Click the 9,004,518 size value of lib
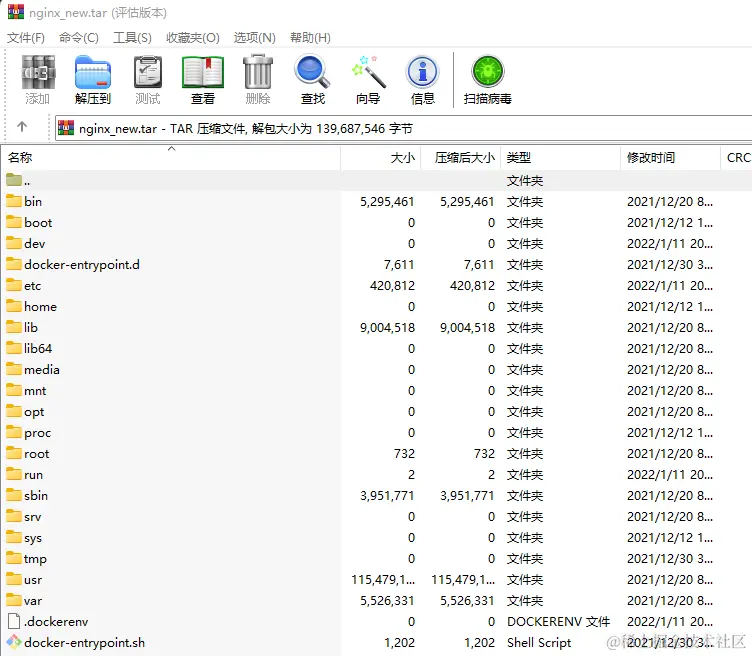This screenshot has width=752, height=656. 387,328
